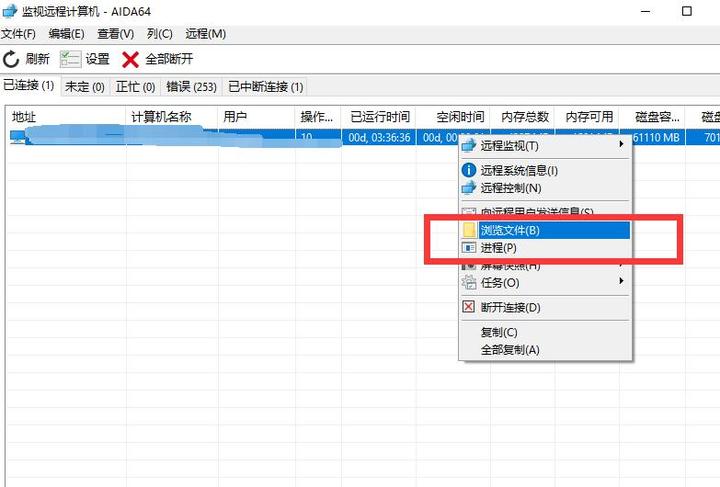Switch to the 未定 (0) tab
Viewport: 720px width, 487px height.
85,87
